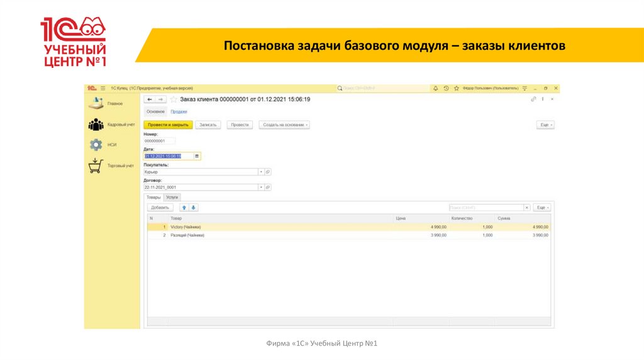Click the 1C logo in title bar
The width and height of the screenshot is (644, 361).
[x=92, y=88]
